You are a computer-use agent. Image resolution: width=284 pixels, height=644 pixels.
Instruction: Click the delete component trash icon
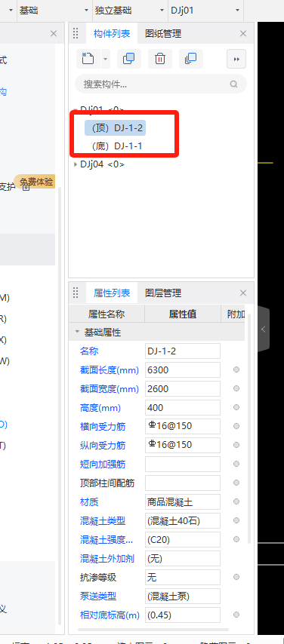click(159, 59)
